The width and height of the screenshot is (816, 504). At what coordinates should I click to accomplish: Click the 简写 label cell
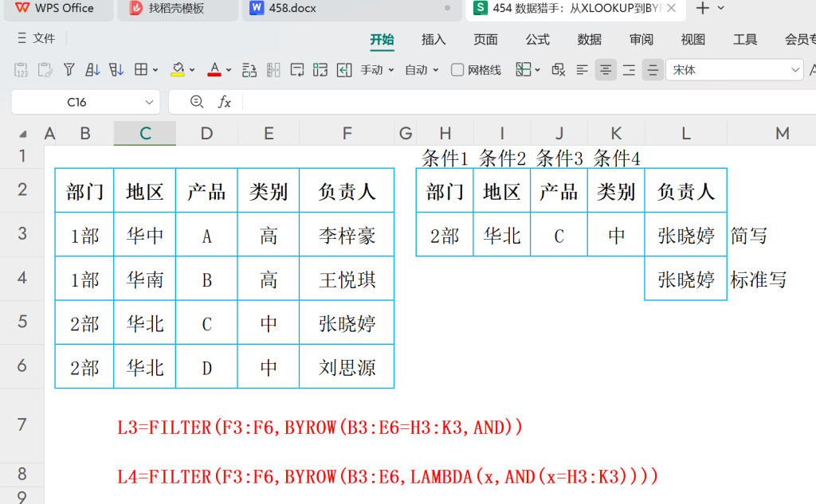pyautogui.click(x=748, y=236)
